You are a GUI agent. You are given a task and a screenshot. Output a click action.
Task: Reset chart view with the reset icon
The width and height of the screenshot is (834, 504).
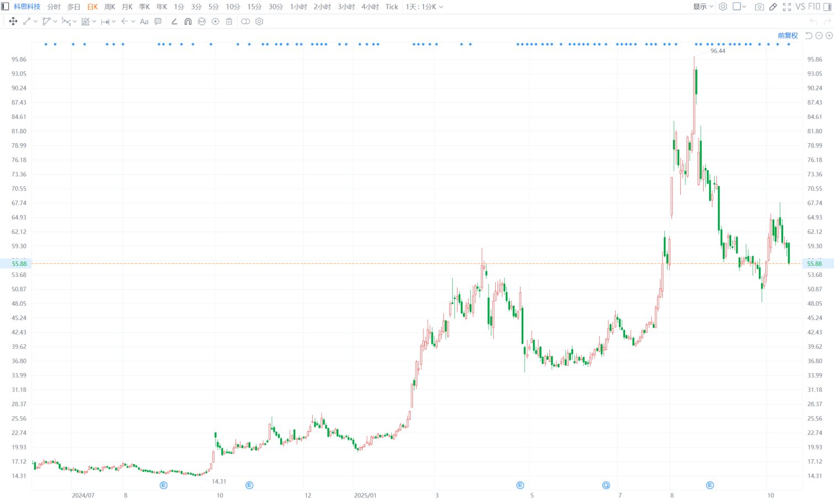(809, 35)
